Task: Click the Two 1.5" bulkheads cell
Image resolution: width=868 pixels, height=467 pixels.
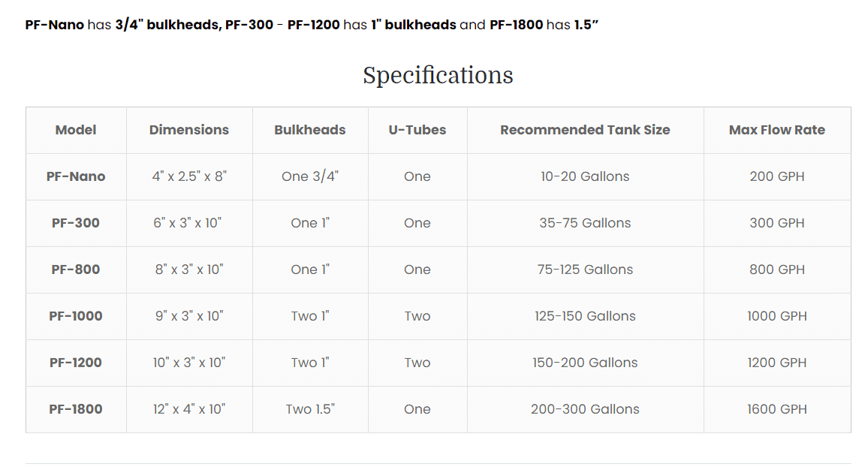Action: pyautogui.click(x=310, y=409)
